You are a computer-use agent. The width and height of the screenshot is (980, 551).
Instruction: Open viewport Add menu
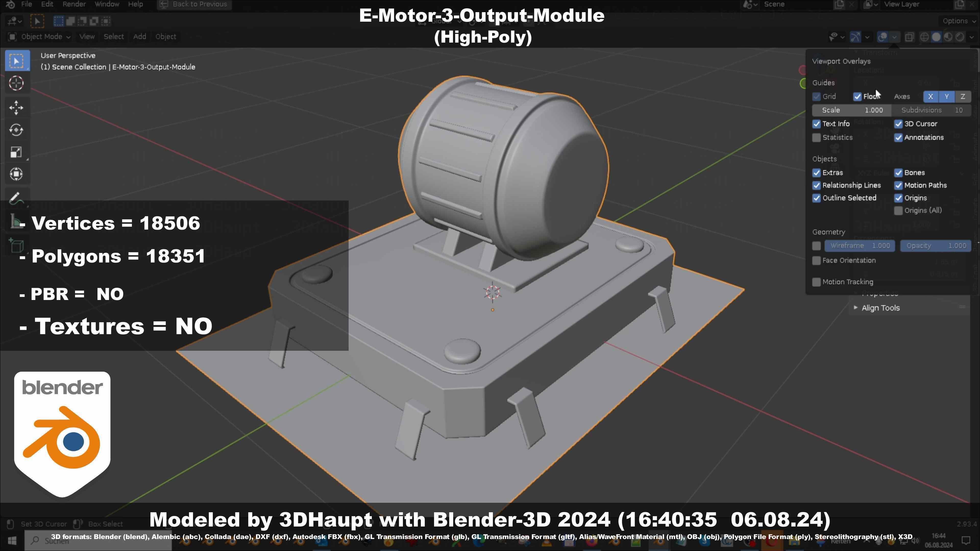tap(140, 37)
